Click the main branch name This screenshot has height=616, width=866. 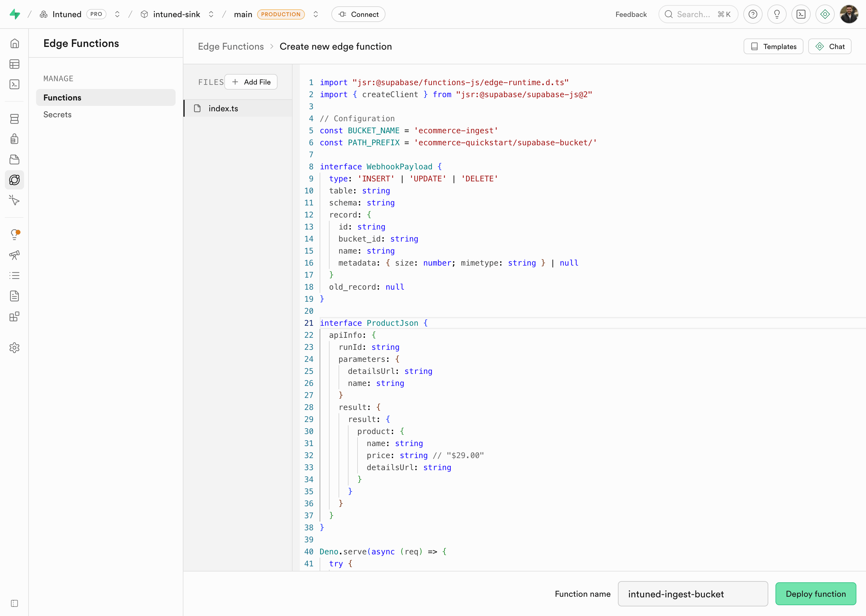[243, 14]
